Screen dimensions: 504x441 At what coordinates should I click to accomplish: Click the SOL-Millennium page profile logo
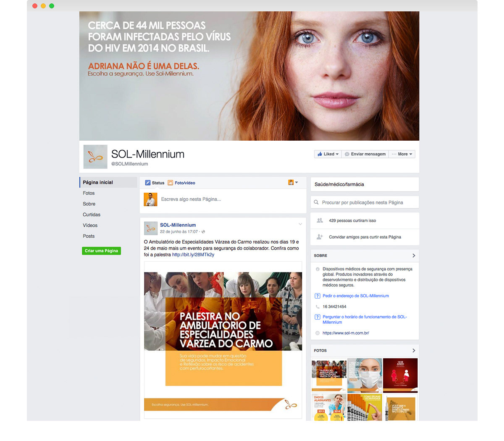95,157
